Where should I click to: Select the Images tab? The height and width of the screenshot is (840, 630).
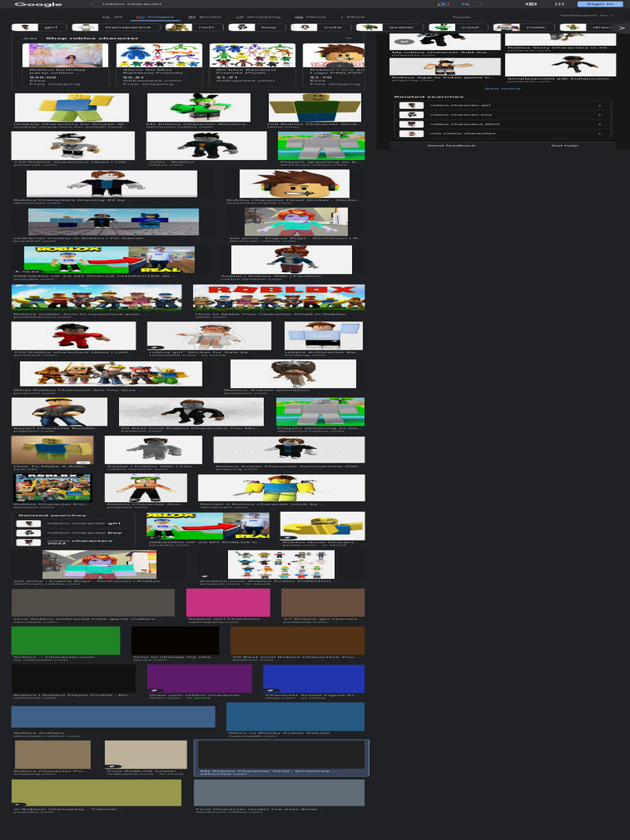click(x=155, y=16)
